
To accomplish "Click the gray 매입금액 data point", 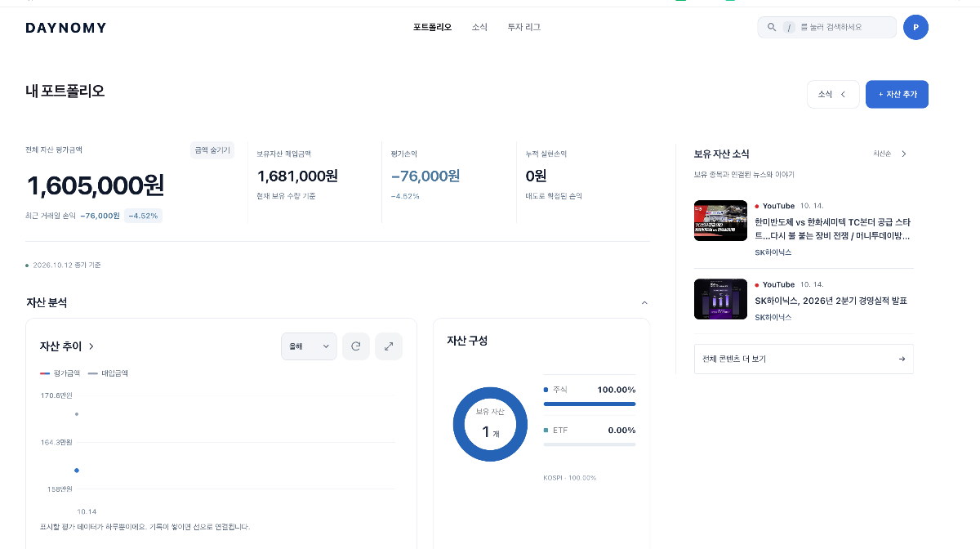I will point(77,413).
